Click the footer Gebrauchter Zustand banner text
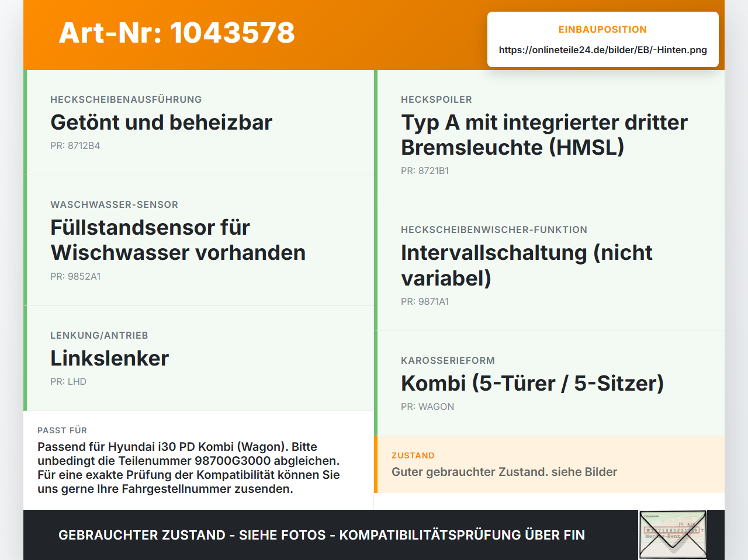 (321, 535)
